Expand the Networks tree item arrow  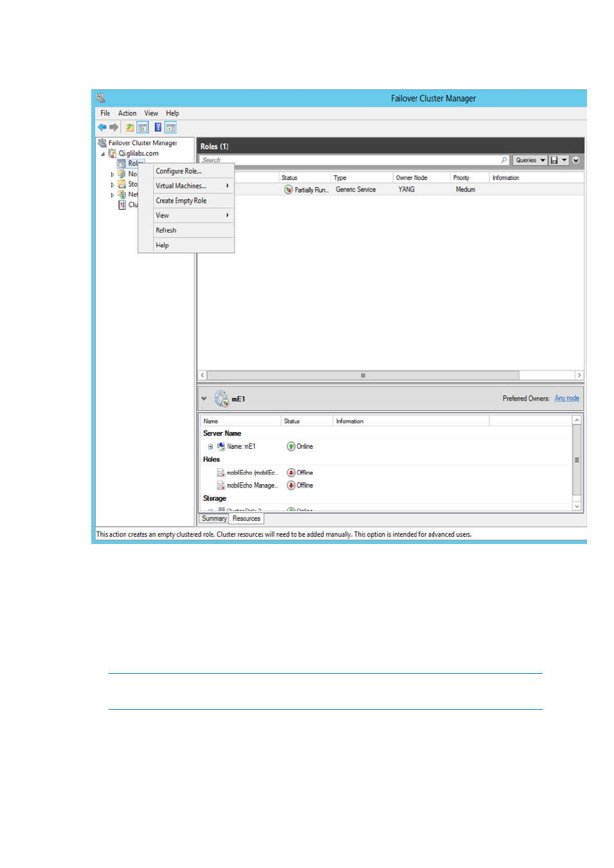click(113, 195)
